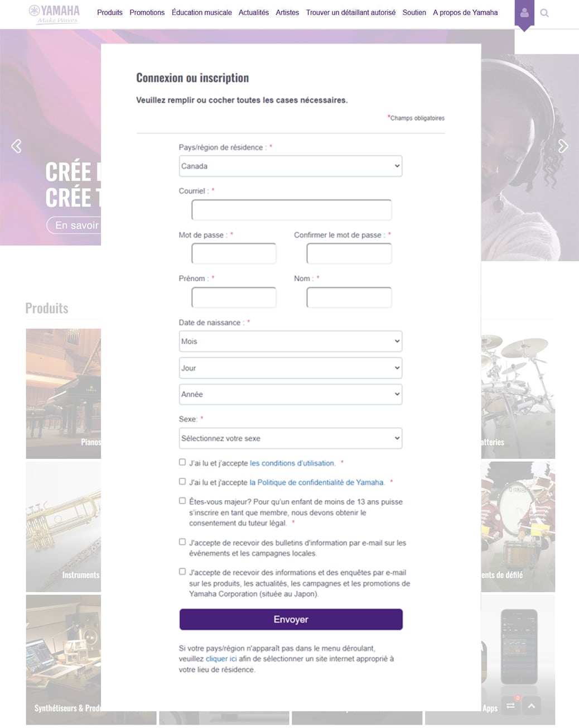Open the search magnifier icon
The width and height of the screenshot is (579, 728).
coord(544,12)
